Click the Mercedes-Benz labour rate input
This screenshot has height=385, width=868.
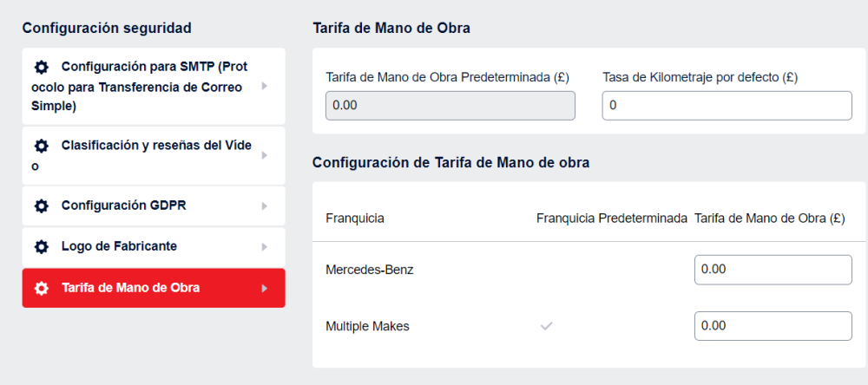click(x=773, y=270)
